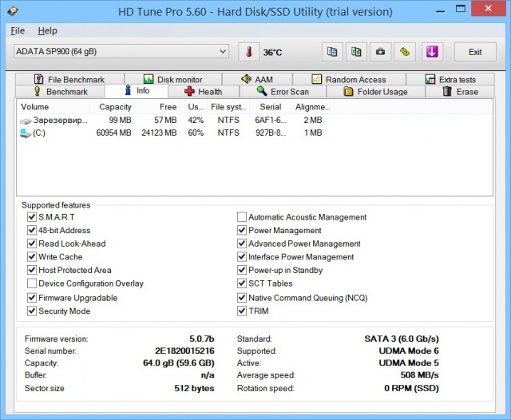Toggle the Read Look-Ahead checkbox
Viewport: 511px width, 420px height.
pos(32,244)
